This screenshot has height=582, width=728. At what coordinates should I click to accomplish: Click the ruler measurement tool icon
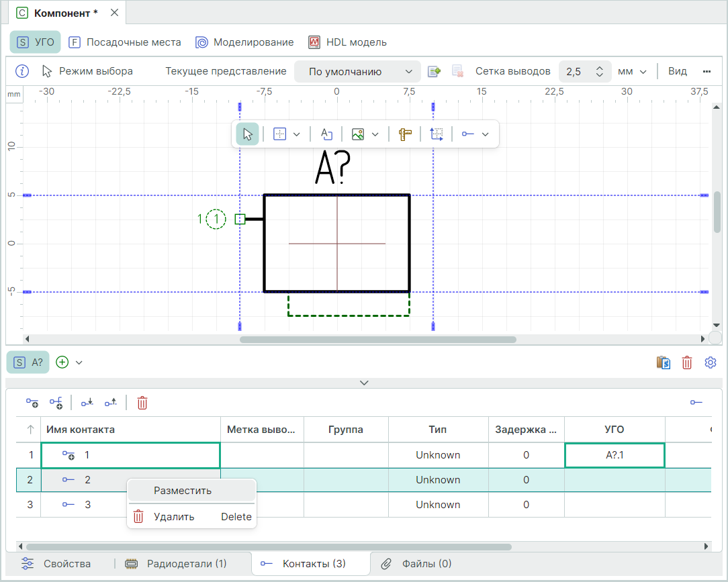(404, 134)
